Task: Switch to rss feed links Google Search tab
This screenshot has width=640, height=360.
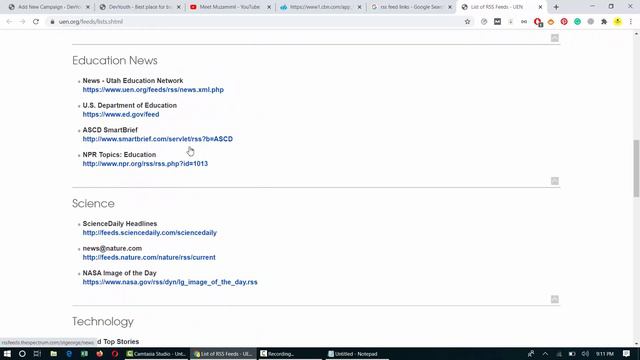Action: tap(410, 7)
